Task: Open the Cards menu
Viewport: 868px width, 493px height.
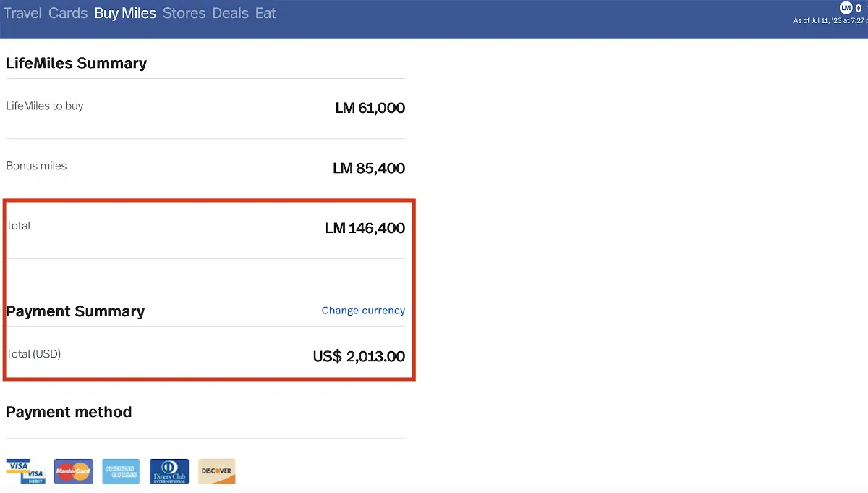Action: click(68, 13)
